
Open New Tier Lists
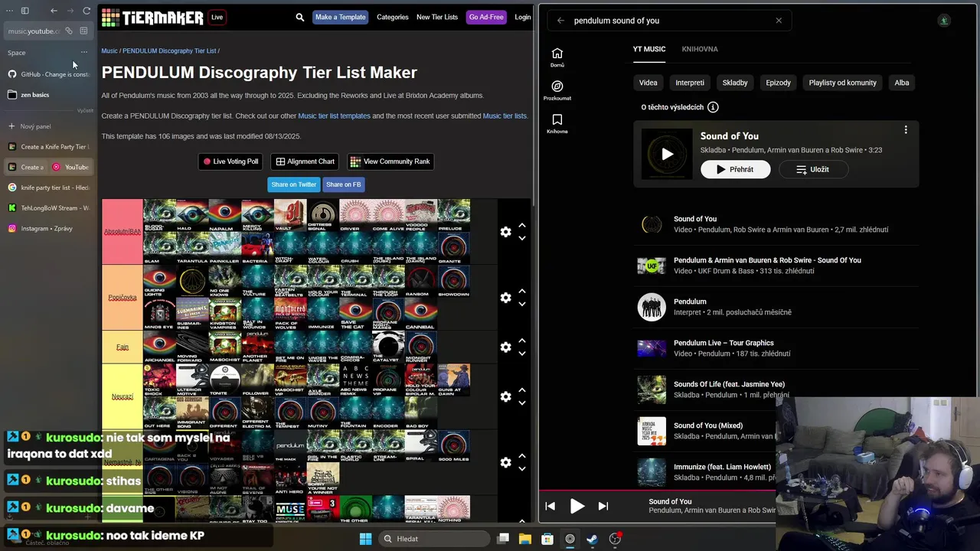tap(437, 17)
